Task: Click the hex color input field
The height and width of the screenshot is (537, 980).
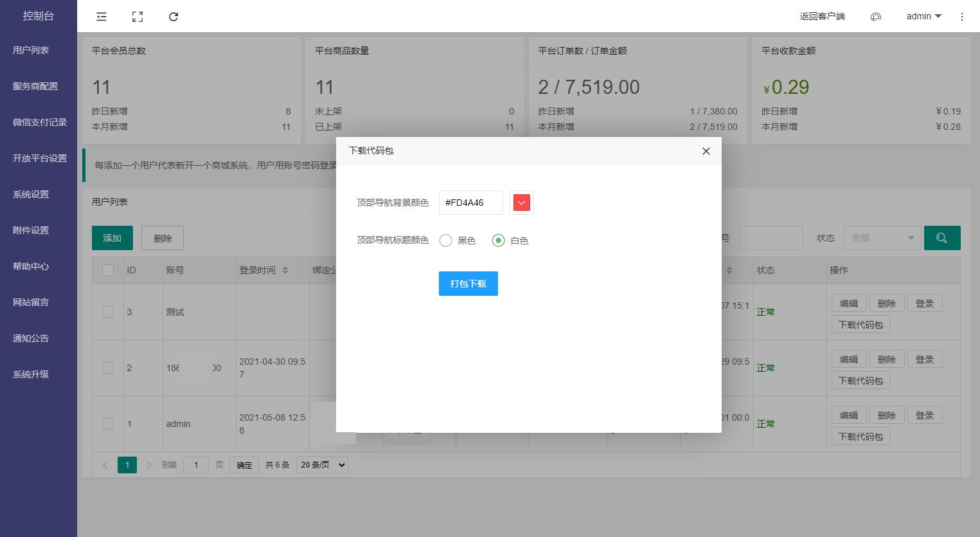Action: pyautogui.click(x=470, y=203)
